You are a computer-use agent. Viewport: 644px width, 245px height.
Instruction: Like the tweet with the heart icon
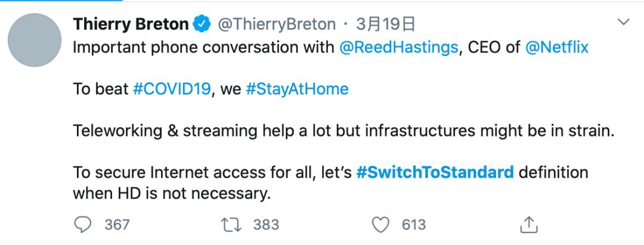(381, 224)
